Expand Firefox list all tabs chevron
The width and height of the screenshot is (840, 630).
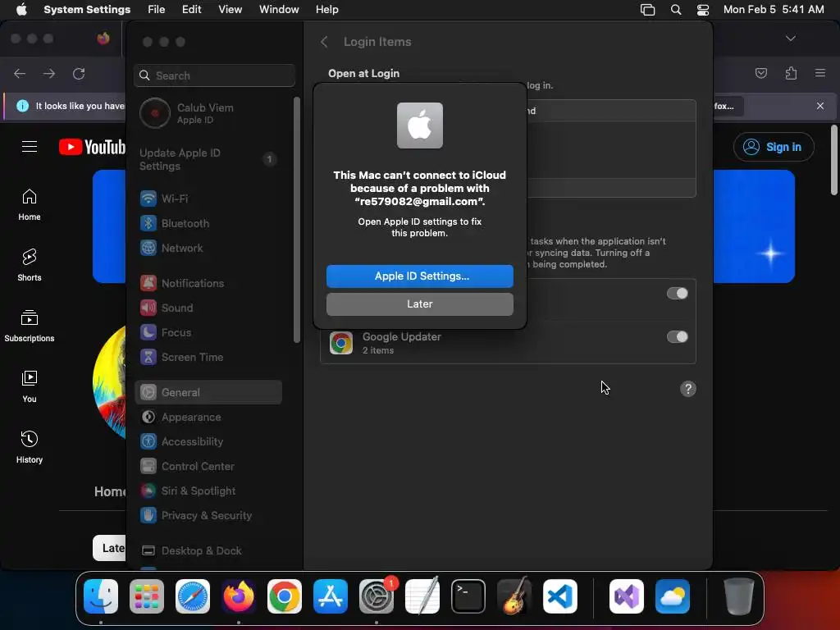[x=790, y=39]
